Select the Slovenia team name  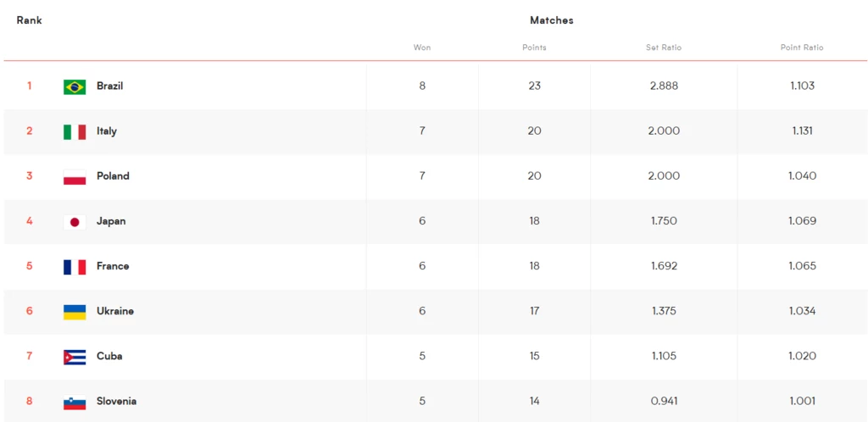pos(116,401)
